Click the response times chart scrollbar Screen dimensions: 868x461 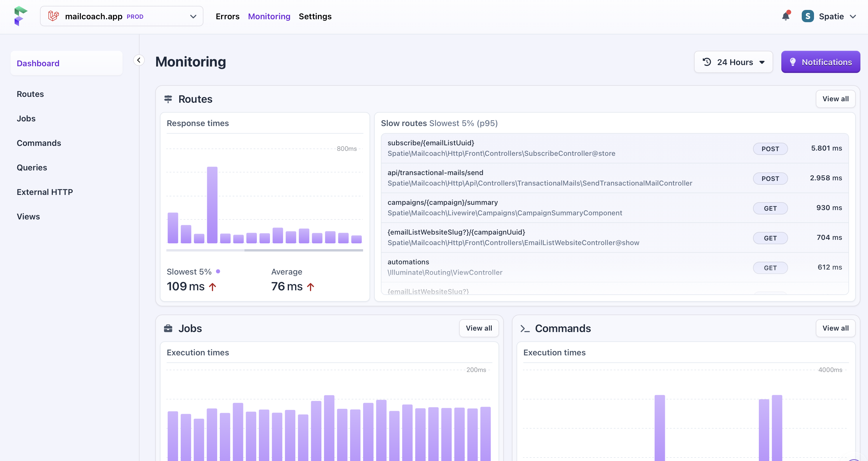pyautogui.click(x=303, y=250)
